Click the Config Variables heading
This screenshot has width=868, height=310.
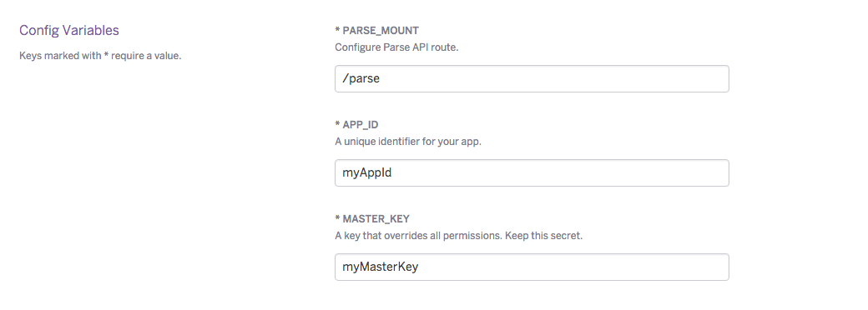tap(68, 30)
